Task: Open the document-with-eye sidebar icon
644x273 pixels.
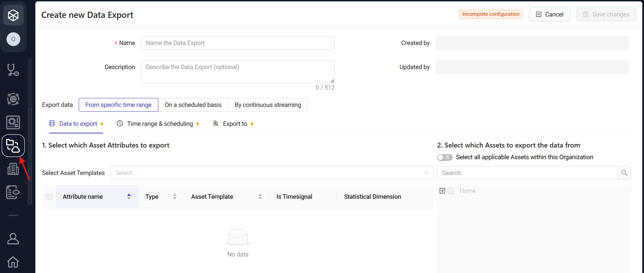Action: click(13, 192)
